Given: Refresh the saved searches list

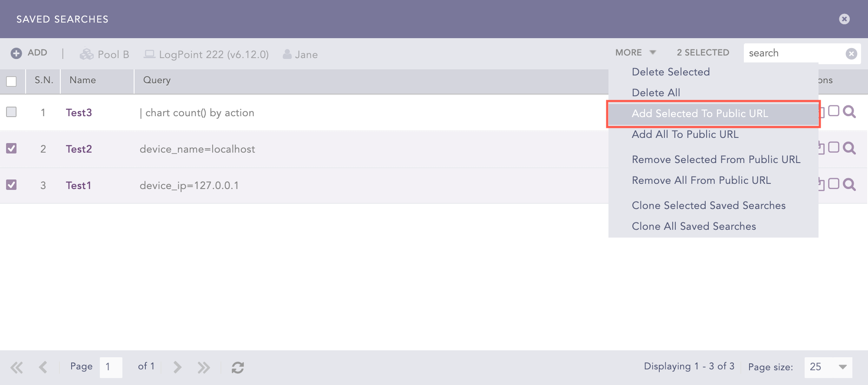Looking at the screenshot, I should (238, 368).
